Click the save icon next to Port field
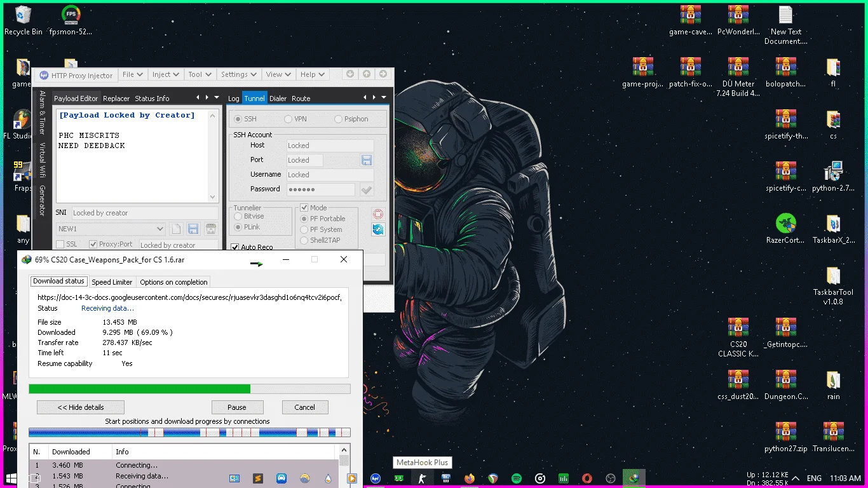This screenshot has width=868, height=488. (x=367, y=160)
